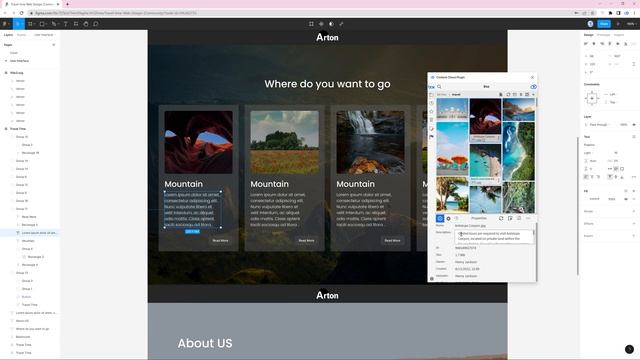Toggle layer visibility eye in Layer section
This screenshot has width=640, height=360.
(634, 124)
